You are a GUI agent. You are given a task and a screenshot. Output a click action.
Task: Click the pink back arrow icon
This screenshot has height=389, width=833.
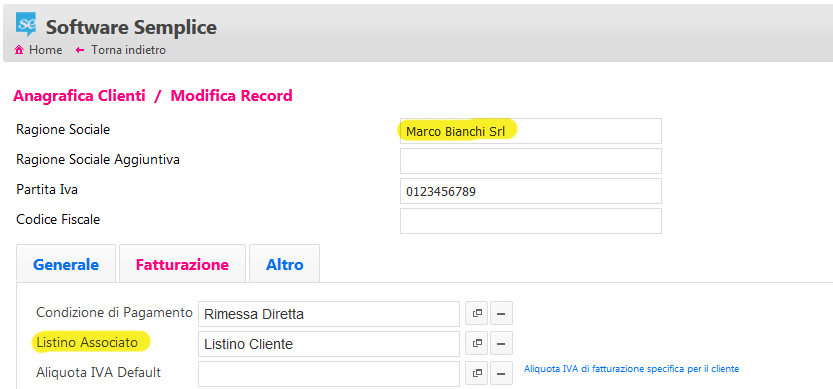click(x=80, y=50)
